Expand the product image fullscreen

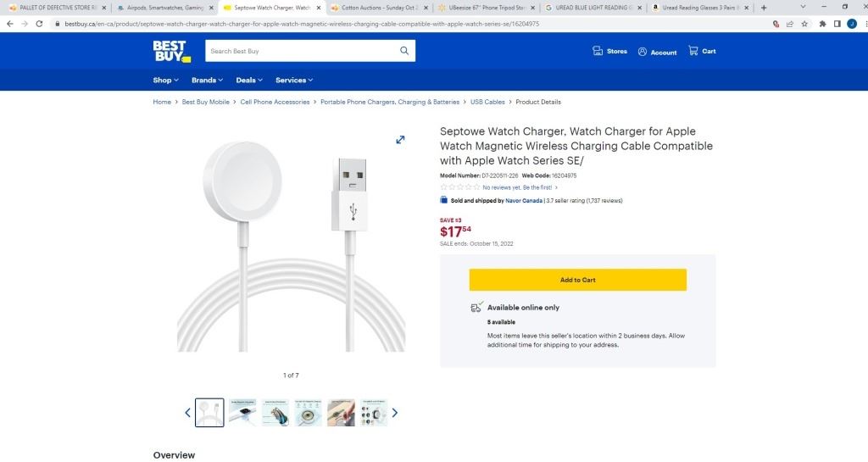(400, 140)
